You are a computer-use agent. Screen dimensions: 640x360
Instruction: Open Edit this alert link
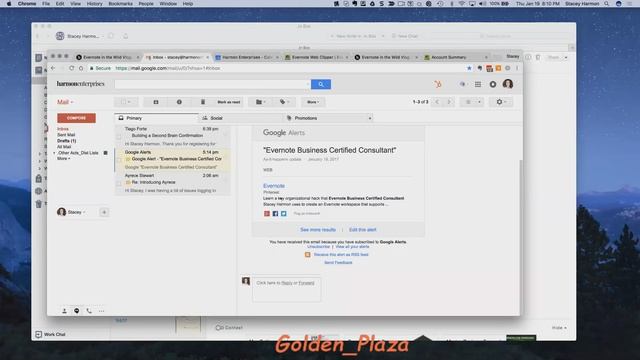[362, 230]
